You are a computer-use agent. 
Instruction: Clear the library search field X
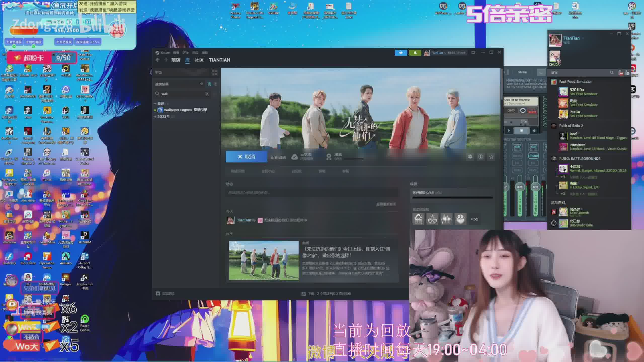click(207, 94)
